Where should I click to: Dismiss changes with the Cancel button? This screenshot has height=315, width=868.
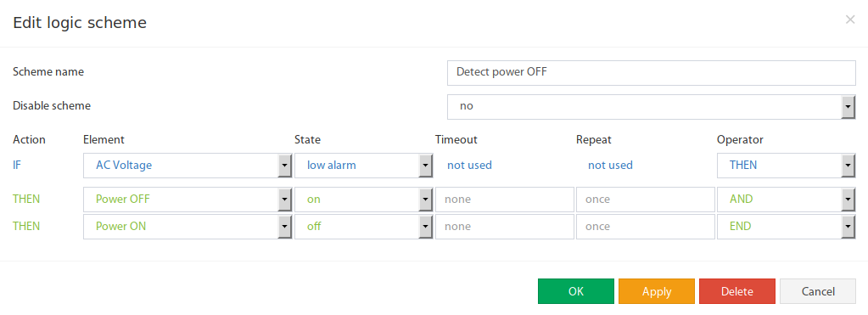(818, 291)
